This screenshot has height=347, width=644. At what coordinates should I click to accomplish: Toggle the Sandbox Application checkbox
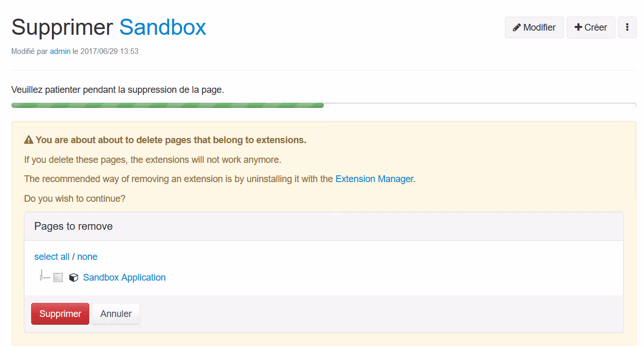pyautogui.click(x=58, y=277)
